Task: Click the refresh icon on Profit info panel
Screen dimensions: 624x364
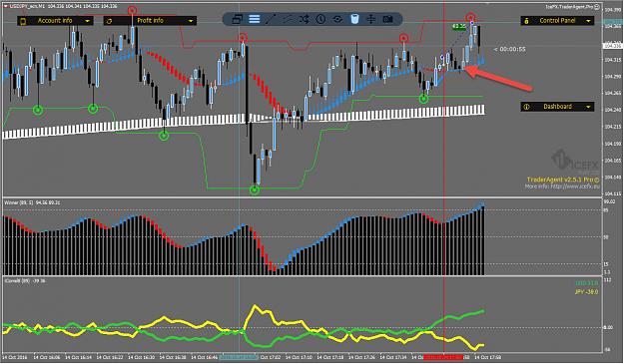Action: coord(110,21)
